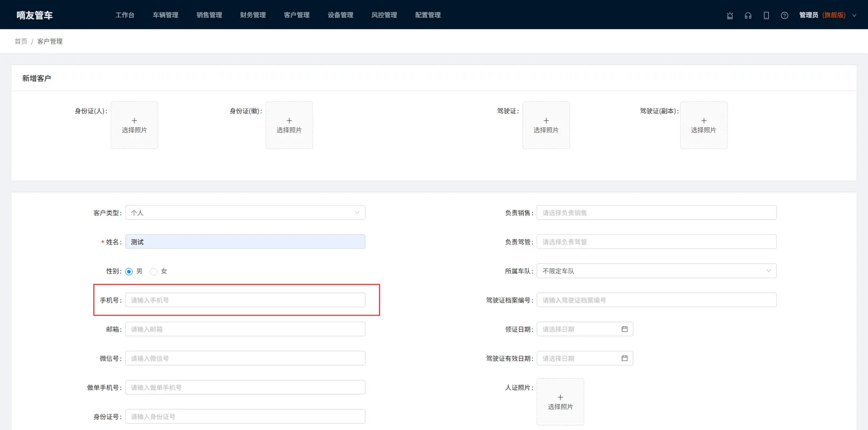Image resolution: width=868 pixels, height=430 pixels.
Task: Open the 负责驾管 selector
Action: tap(656, 242)
